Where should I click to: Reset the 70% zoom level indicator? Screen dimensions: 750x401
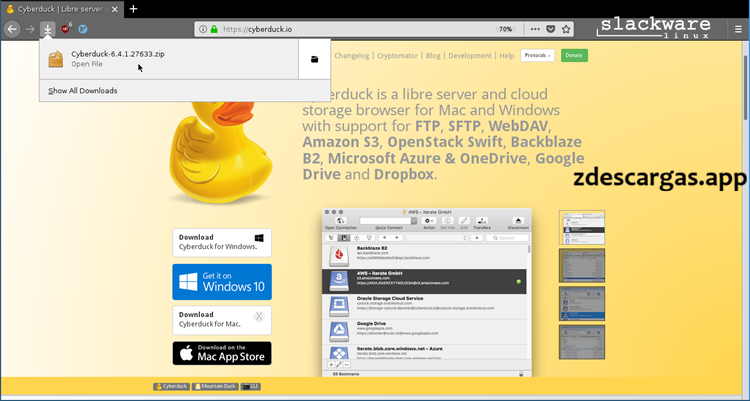click(x=506, y=29)
